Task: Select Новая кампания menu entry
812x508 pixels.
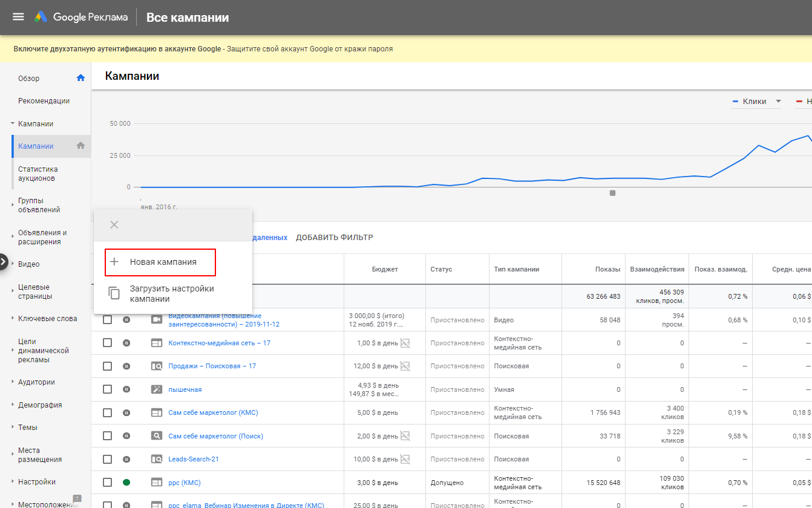Action: (x=160, y=262)
